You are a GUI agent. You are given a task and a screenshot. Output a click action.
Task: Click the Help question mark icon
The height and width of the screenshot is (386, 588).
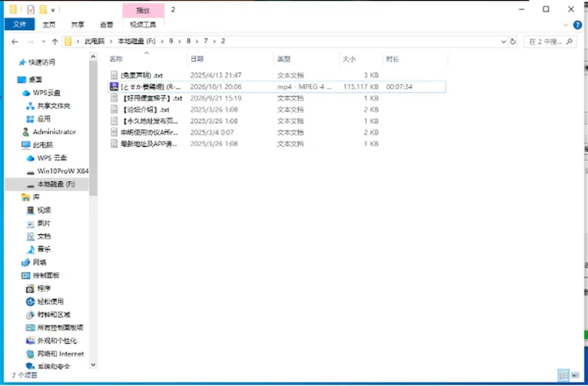tap(578, 25)
